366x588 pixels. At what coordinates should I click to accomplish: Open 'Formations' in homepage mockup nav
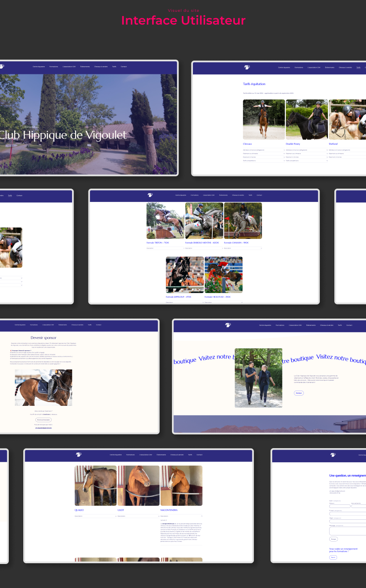[x=54, y=67]
